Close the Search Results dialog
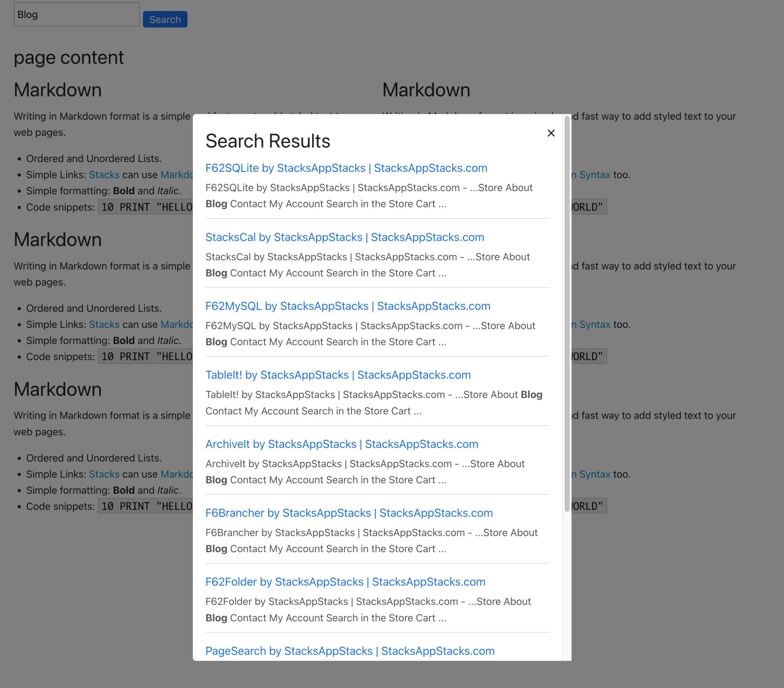The height and width of the screenshot is (688, 784). [x=551, y=133]
